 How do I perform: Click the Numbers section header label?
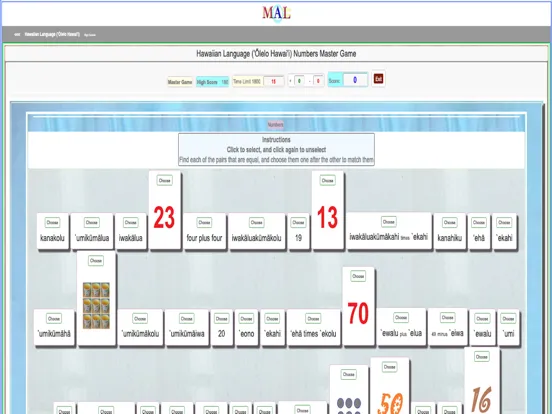(275, 125)
